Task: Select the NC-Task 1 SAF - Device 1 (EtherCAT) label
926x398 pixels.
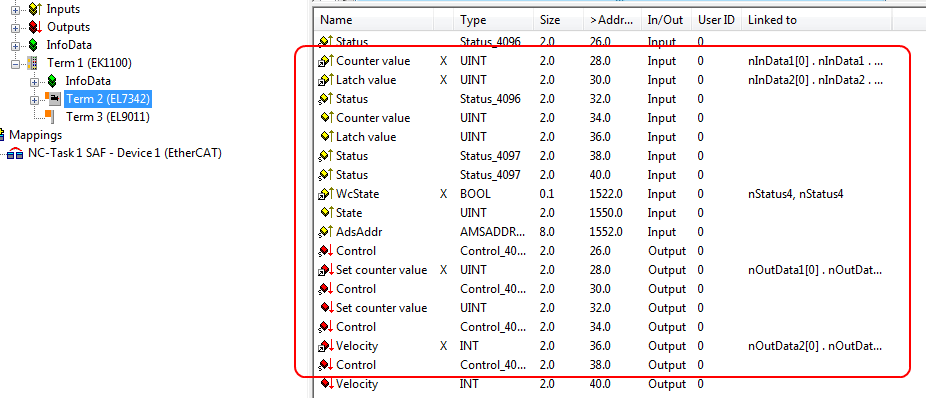Action: [125, 154]
